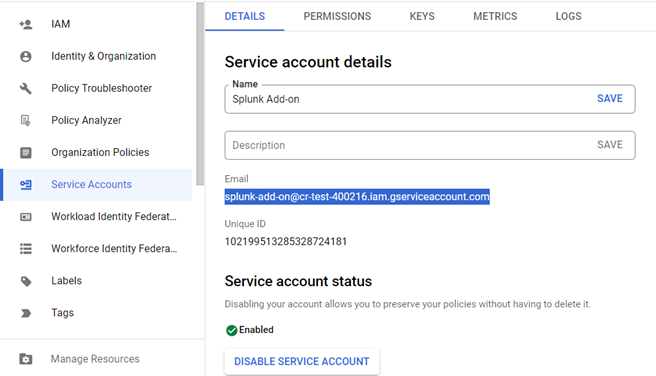Click the Policy Analyzer document icon
The height and width of the screenshot is (376, 656).
(26, 120)
